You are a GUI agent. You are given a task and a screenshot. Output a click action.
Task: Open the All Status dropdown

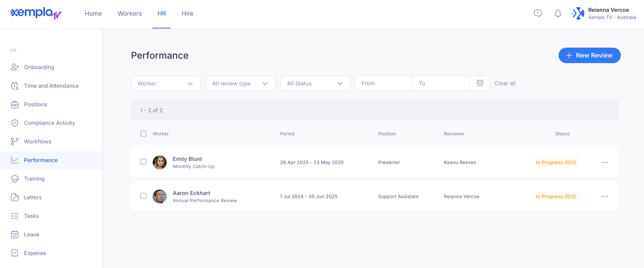[x=315, y=83]
